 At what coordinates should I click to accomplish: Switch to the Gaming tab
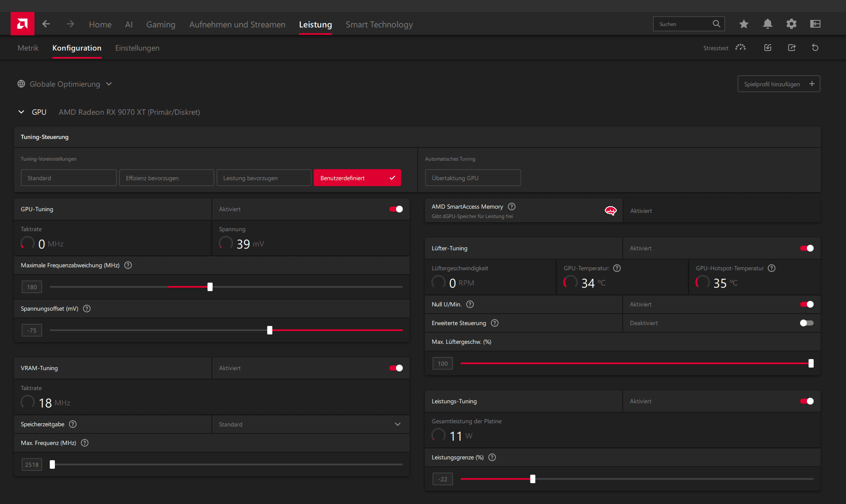click(160, 25)
